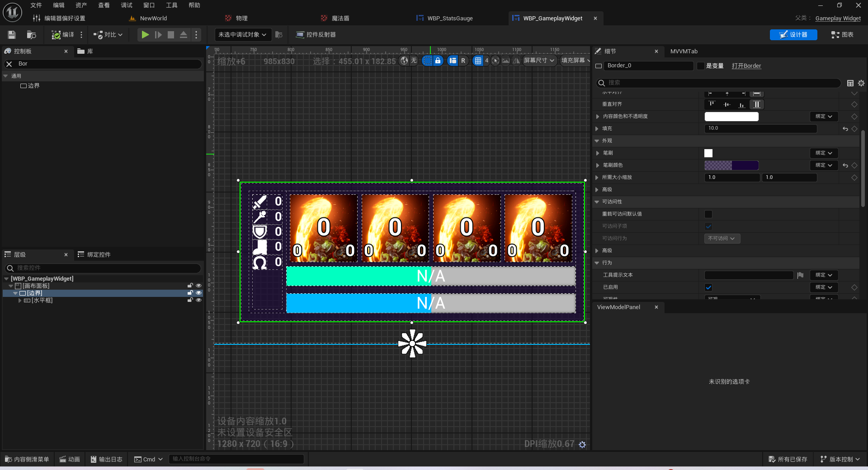Open the 笔刷颜色 绑定 bind dropdown
The height and width of the screenshot is (470, 868).
point(824,165)
